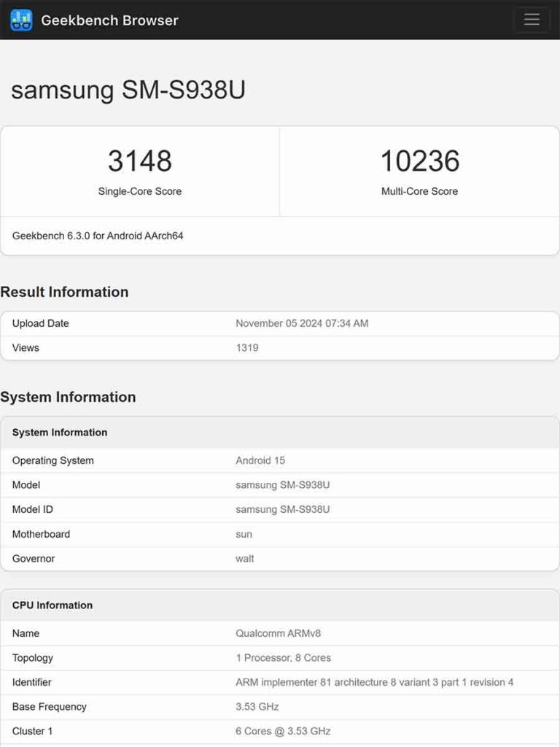Open the navigation hamburger menu
Image resolution: width=560 pixels, height=747 pixels.
pos(532,19)
